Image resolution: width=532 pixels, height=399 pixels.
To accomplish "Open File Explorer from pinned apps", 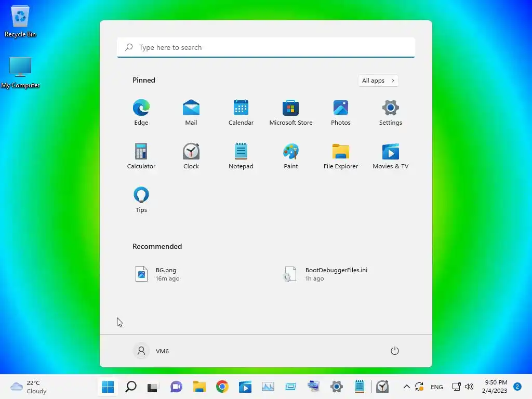I will [x=341, y=156].
